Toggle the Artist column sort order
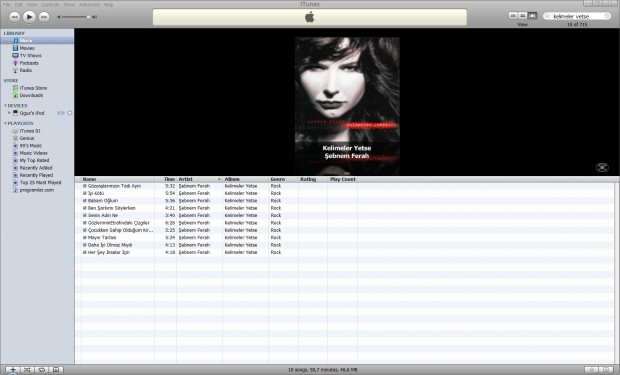The height and width of the screenshot is (375, 620). pos(199,179)
